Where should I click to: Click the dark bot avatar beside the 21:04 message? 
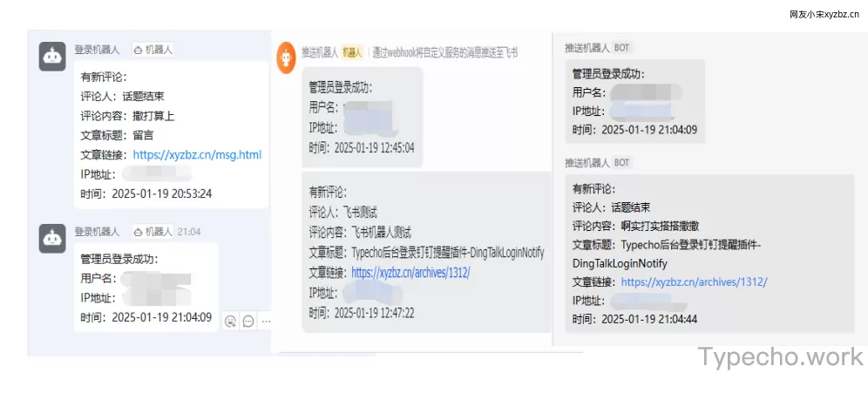[x=52, y=239]
